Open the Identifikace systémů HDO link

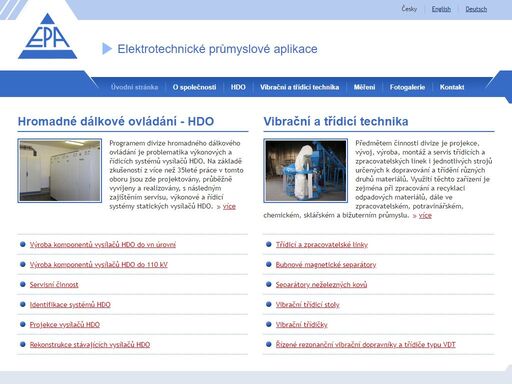click(x=70, y=305)
